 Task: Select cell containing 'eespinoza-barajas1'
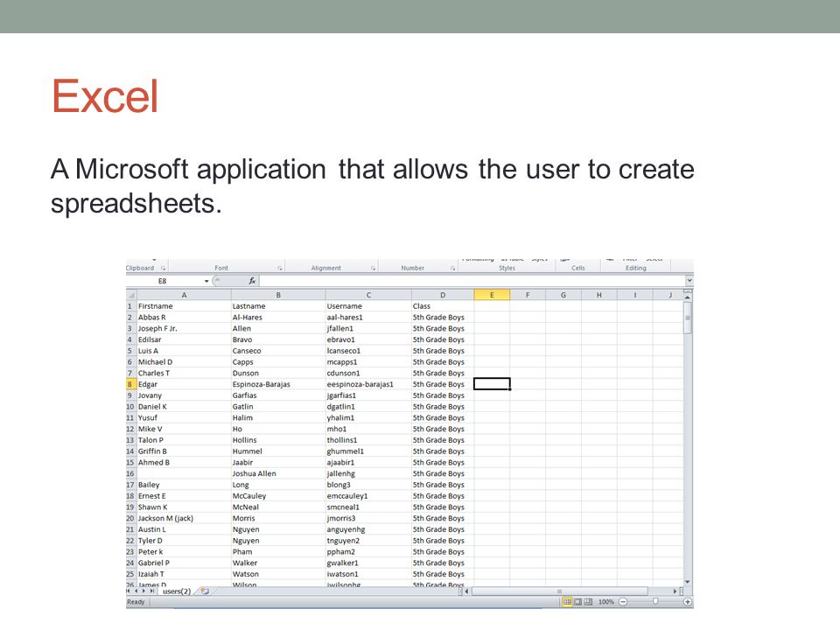click(368, 384)
